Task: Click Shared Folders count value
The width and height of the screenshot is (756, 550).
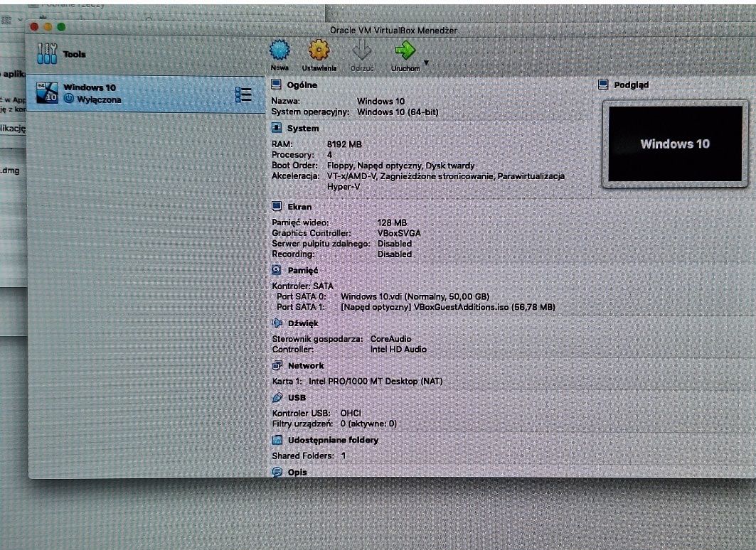Action: pyautogui.click(x=344, y=455)
